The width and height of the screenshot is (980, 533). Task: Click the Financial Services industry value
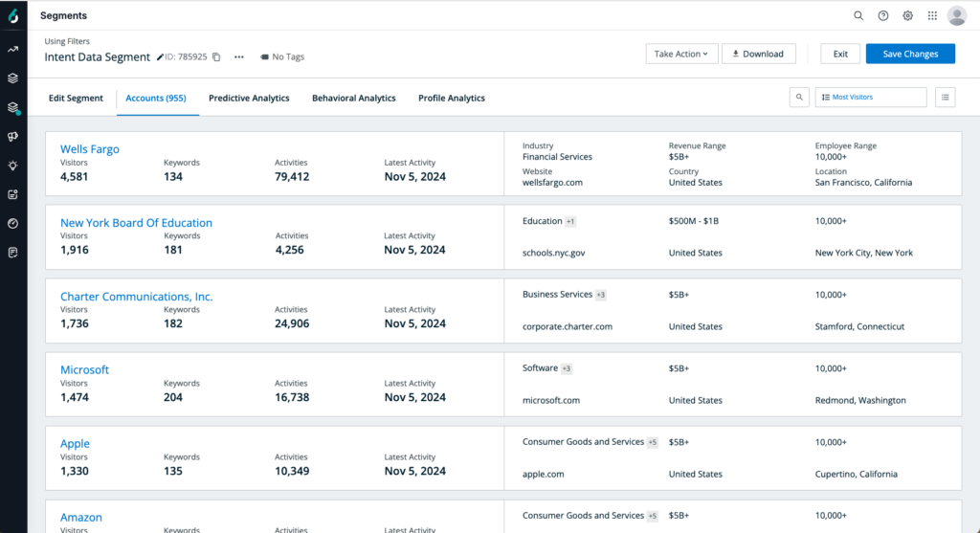point(558,157)
